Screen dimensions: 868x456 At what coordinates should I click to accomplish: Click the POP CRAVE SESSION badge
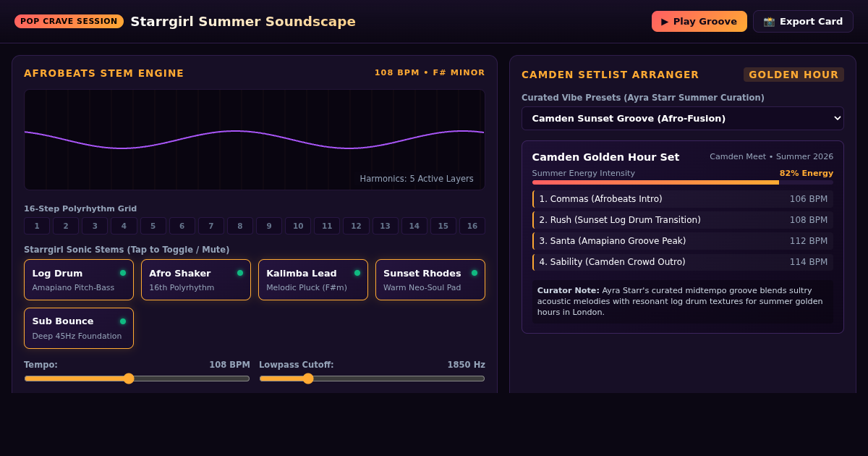[69, 21]
